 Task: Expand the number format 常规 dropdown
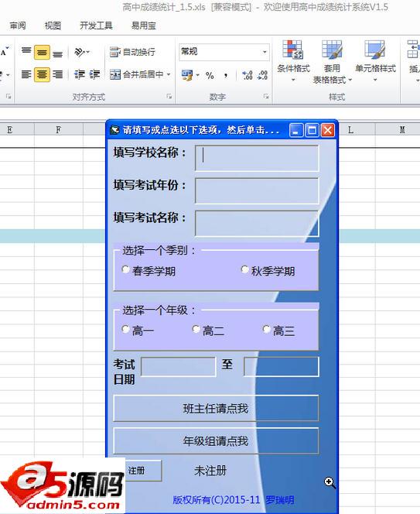tap(265, 52)
